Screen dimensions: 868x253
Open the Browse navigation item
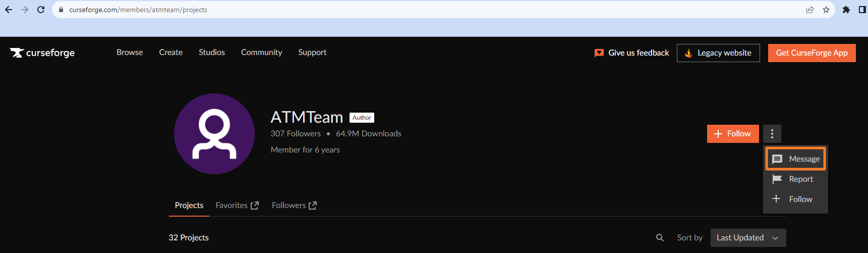tap(130, 53)
